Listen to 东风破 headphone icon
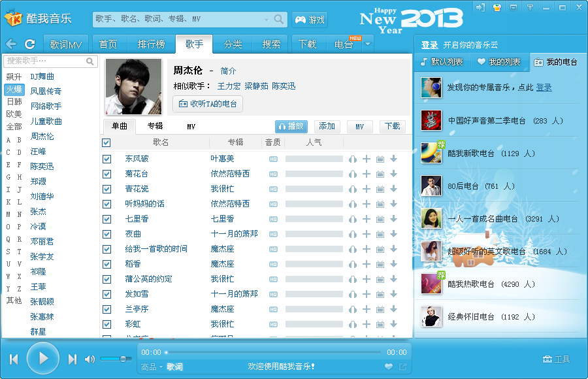588x379 pixels. 353,159
